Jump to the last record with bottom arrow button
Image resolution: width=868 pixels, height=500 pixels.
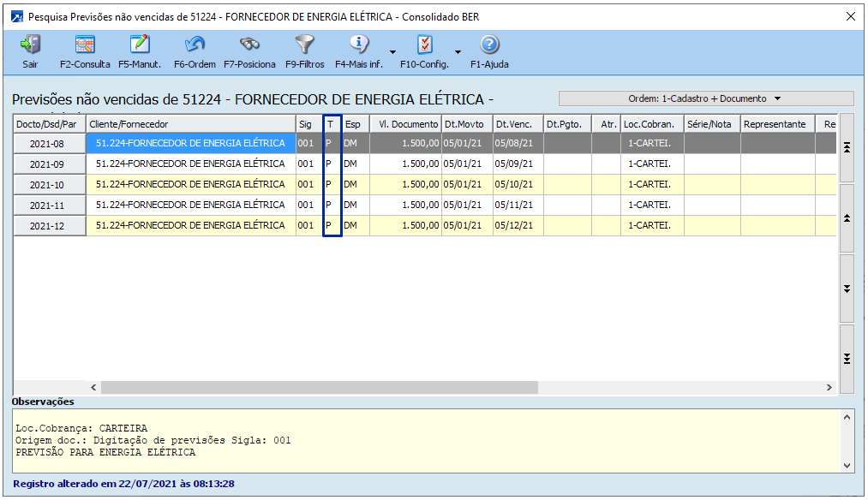(x=847, y=358)
